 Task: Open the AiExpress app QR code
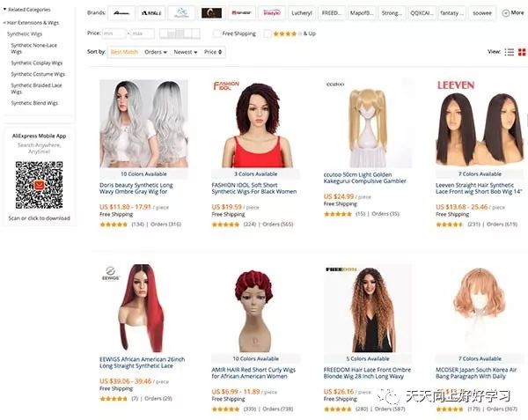pyautogui.click(x=39, y=185)
